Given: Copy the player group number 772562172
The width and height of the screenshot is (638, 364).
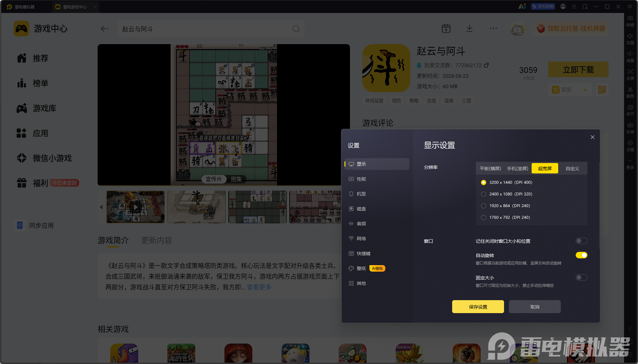Looking at the screenshot, I should tap(486, 65).
